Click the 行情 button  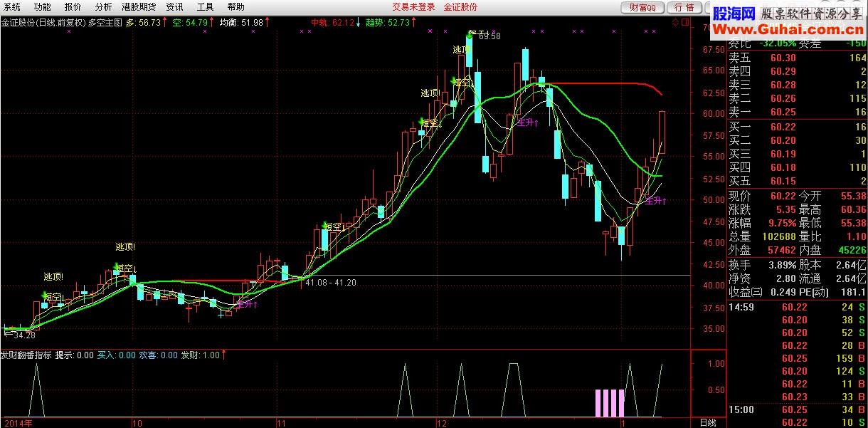(684, 7)
